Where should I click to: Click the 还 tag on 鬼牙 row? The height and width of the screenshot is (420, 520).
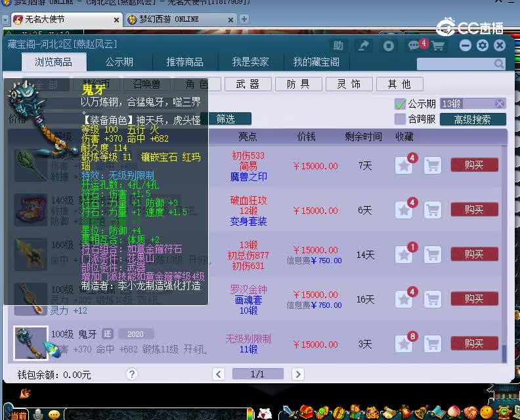pyautogui.click(x=108, y=333)
